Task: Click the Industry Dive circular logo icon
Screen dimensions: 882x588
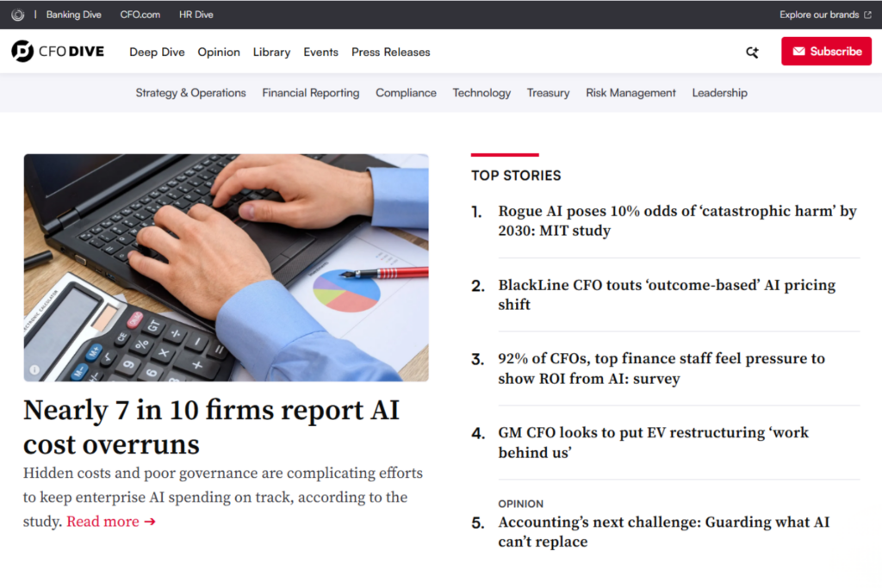Action: tap(18, 15)
